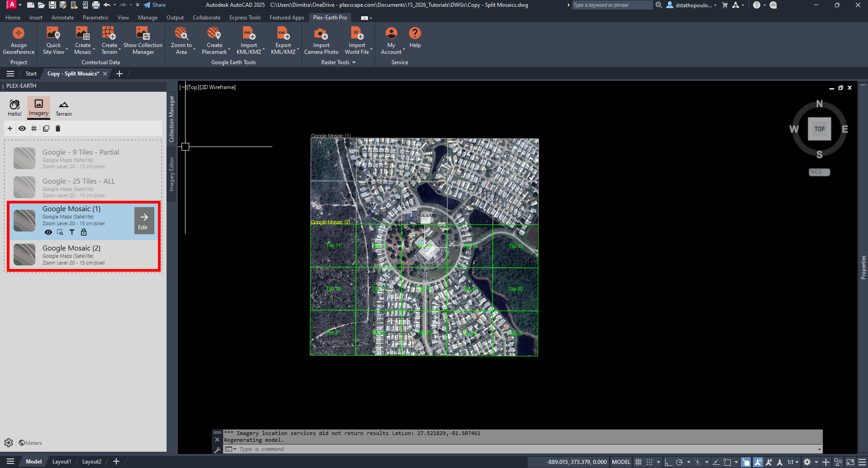Open the Import World File tool
Viewport: 868px width, 468px height.
click(x=357, y=40)
